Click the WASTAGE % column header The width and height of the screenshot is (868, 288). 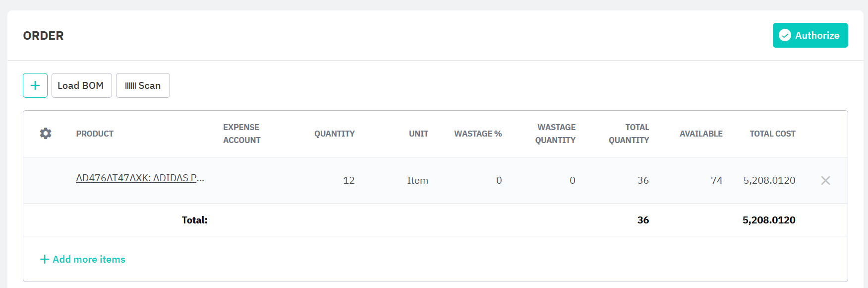point(478,134)
